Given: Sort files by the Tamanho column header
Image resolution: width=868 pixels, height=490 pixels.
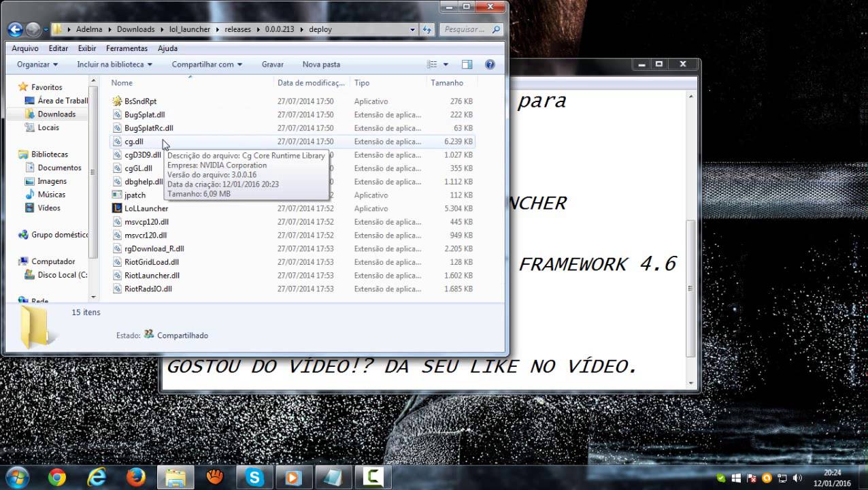Looking at the screenshot, I should (x=448, y=82).
